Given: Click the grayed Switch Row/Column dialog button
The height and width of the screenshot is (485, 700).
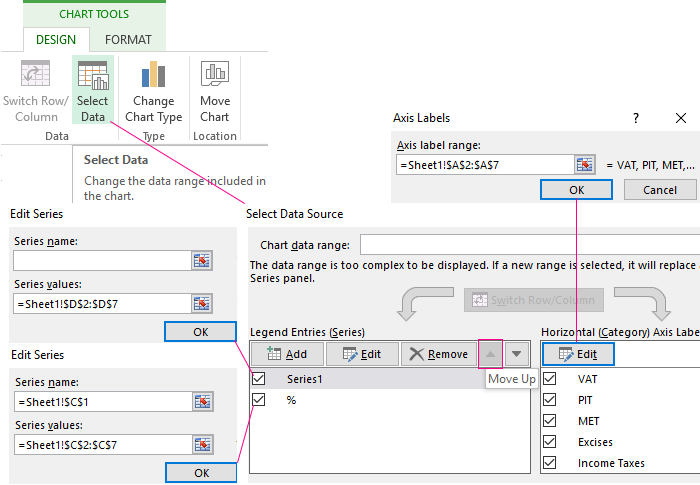Looking at the screenshot, I should point(534,300).
